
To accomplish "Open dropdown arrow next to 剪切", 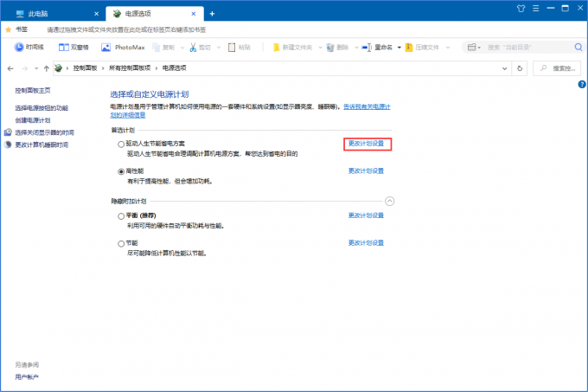I will click(219, 48).
